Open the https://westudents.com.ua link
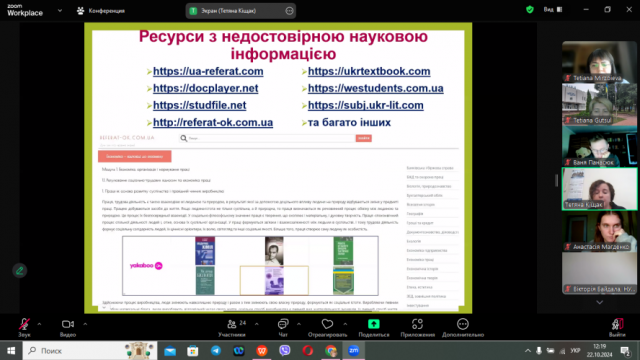Image resolution: width=640 pixels, height=360 pixels. pyautogui.click(x=376, y=89)
